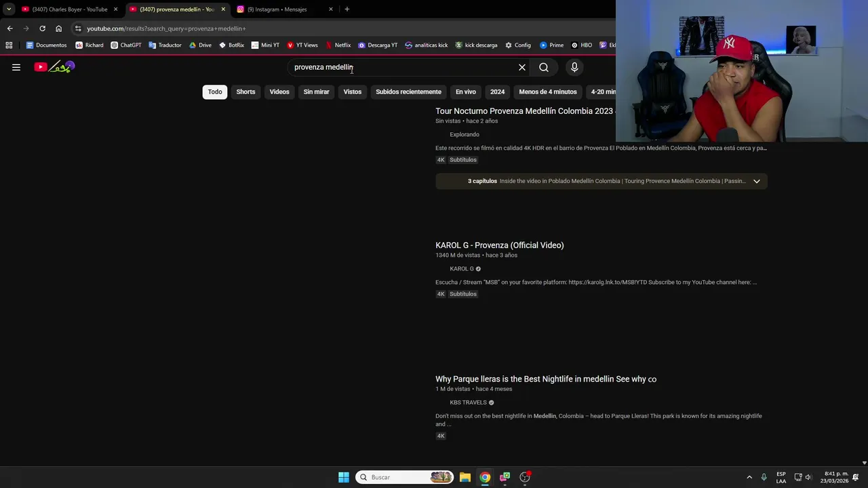Open taskbar clock showing 8:41 p. m.
Image resolution: width=868 pixels, height=488 pixels.
pos(834,477)
